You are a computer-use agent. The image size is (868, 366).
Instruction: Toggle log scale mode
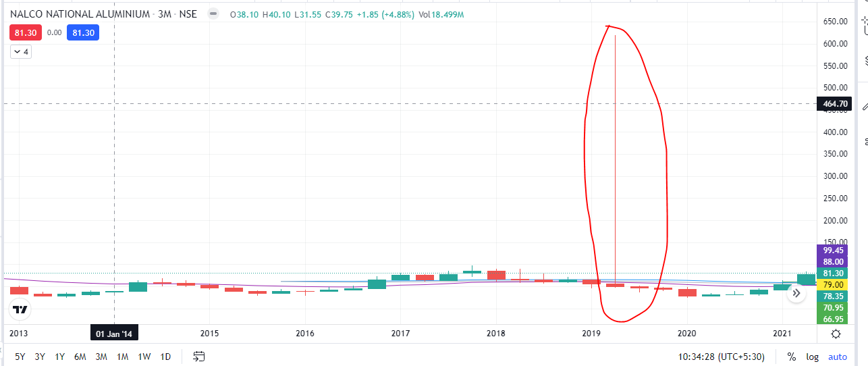(x=812, y=357)
